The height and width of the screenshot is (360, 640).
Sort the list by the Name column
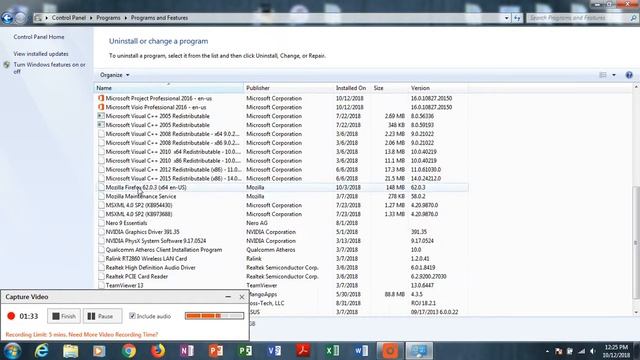(x=169, y=88)
